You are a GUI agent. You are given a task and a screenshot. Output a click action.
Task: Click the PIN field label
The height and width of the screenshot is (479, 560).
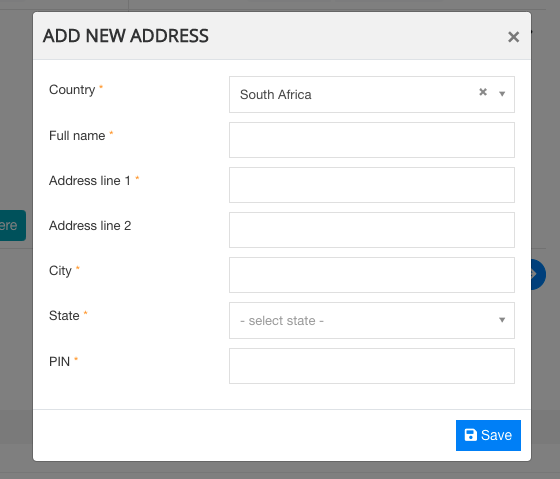tap(59, 361)
